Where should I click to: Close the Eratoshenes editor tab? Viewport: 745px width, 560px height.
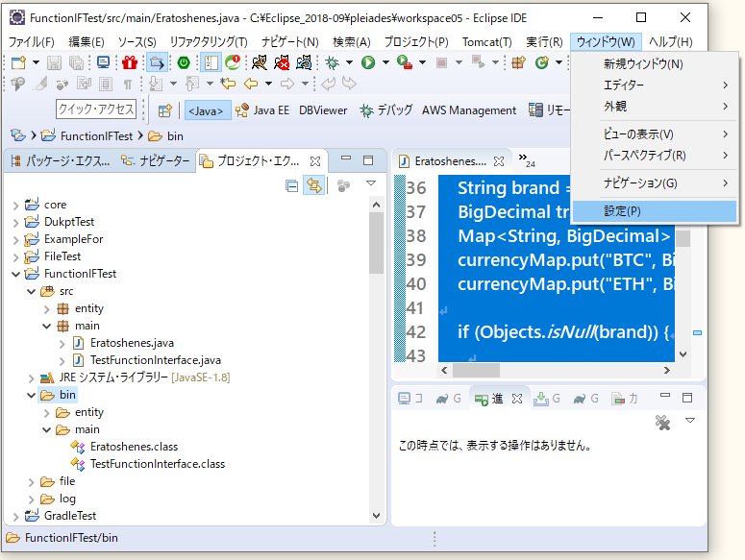point(498,161)
